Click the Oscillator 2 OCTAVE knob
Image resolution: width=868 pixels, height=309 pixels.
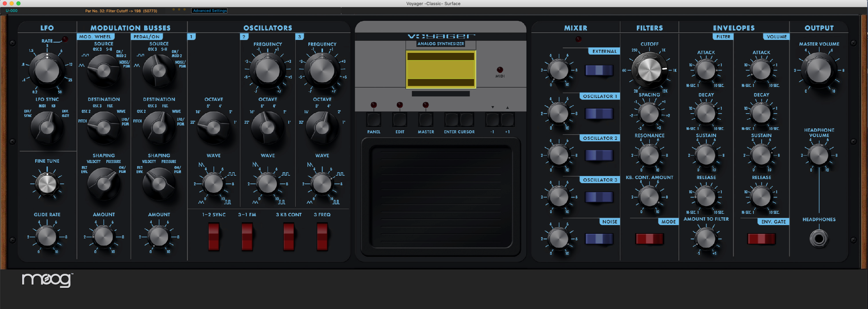(268, 128)
